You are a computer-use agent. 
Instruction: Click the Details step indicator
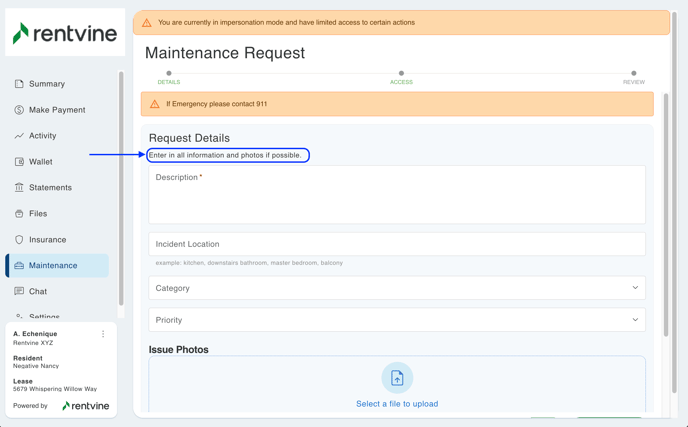[x=169, y=74]
